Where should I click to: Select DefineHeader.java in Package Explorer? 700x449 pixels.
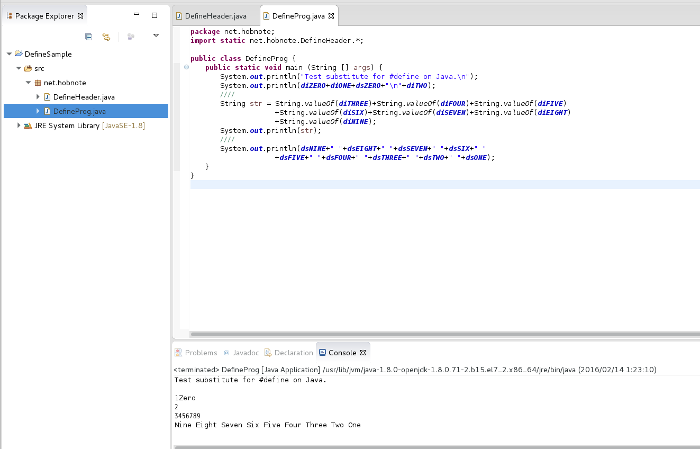[84, 97]
